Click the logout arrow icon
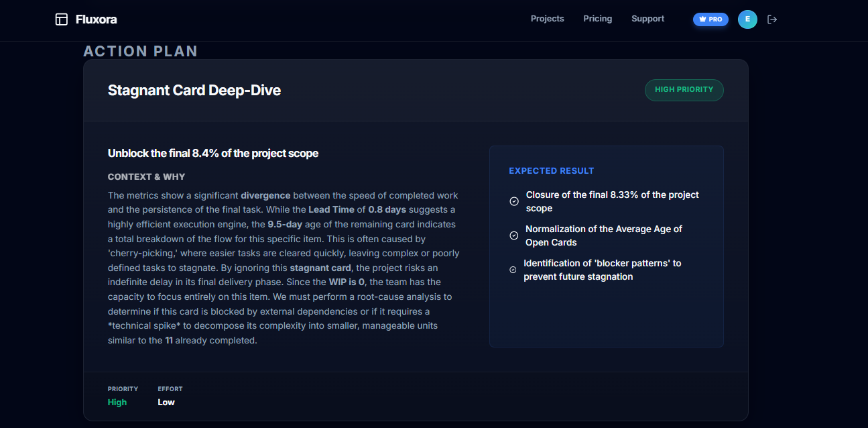 pos(772,19)
